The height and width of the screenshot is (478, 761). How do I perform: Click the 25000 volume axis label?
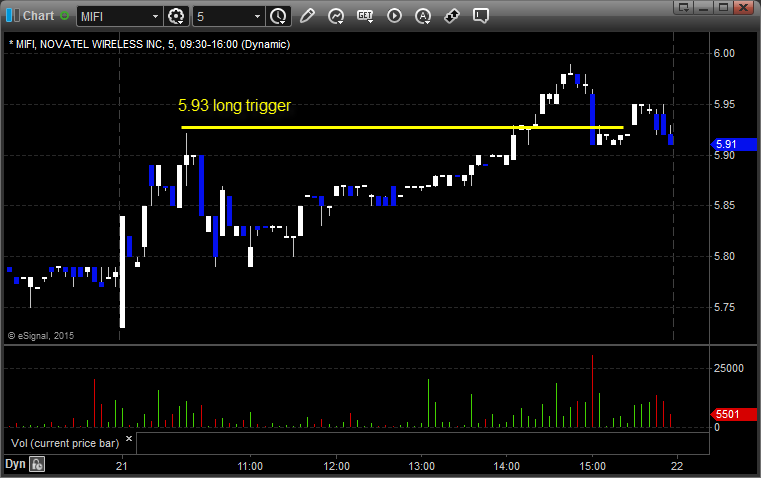click(728, 368)
